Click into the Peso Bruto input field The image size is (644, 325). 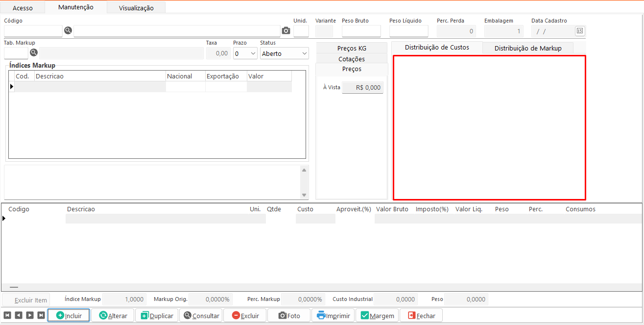361,31
